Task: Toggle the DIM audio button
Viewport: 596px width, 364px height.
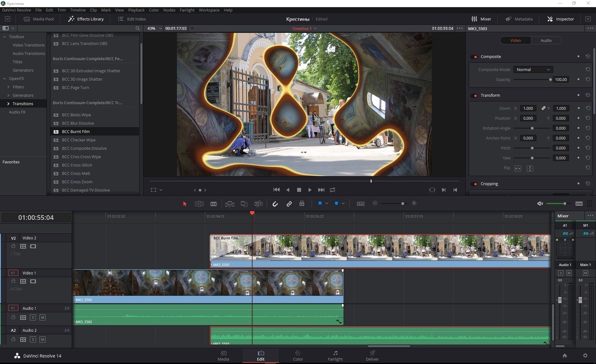Action: pyautogui.click(x=579, y=204)
